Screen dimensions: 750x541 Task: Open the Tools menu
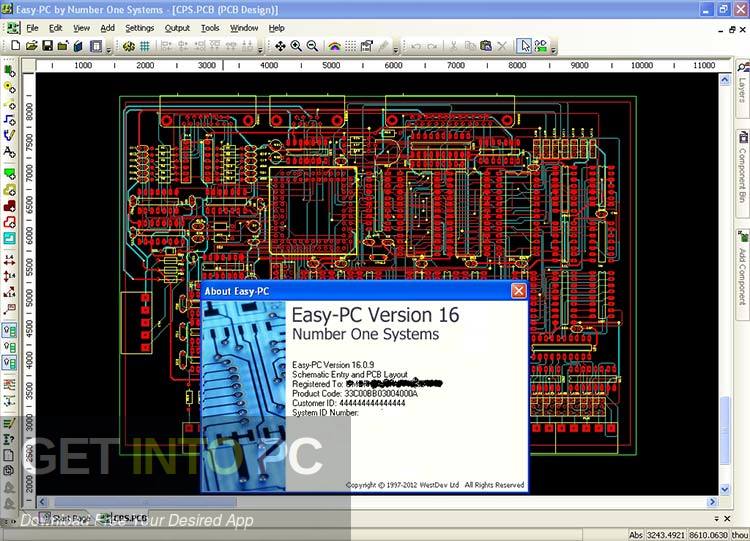210,28
